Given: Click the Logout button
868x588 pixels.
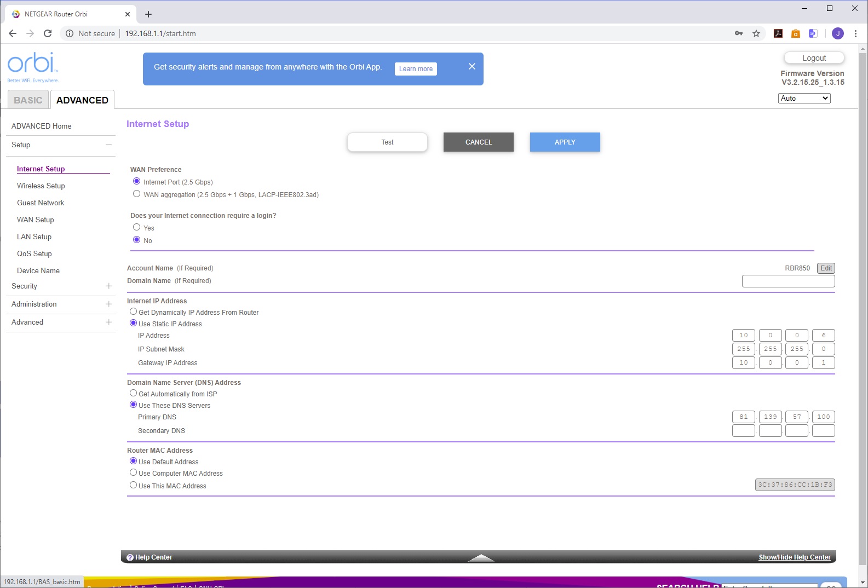Looking at the screenshot, I should coord(814,58).
